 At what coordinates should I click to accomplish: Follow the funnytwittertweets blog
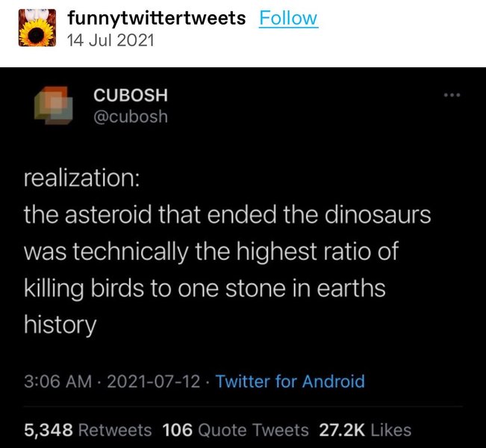coord(288,18)
